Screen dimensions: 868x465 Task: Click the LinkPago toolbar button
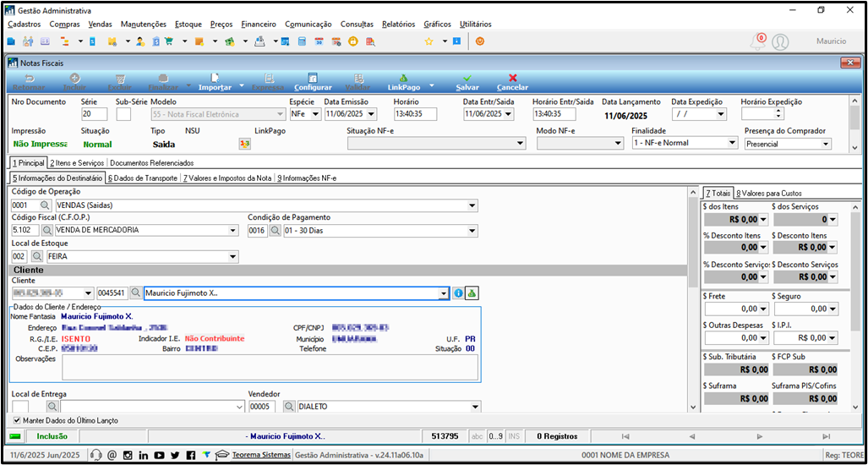click(403, 83)
